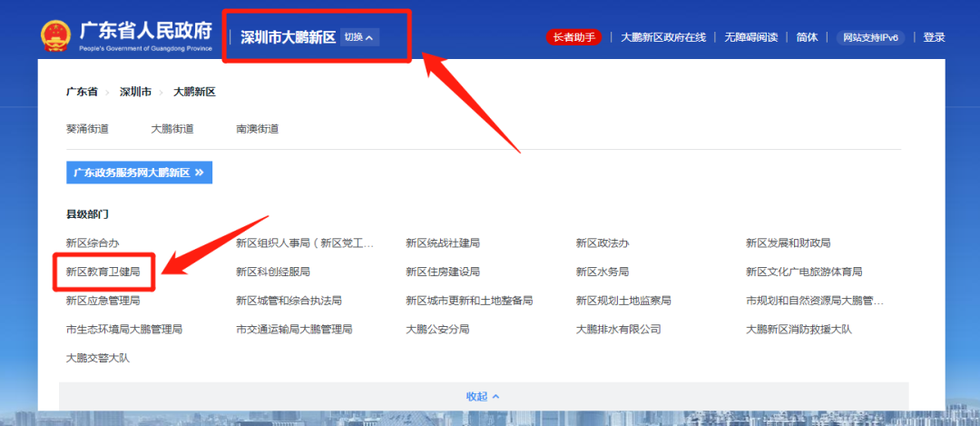Choose 葵涌街道 sub-district
The width and height of the screenshot is (980, 426).
click(x=87, y=130)
